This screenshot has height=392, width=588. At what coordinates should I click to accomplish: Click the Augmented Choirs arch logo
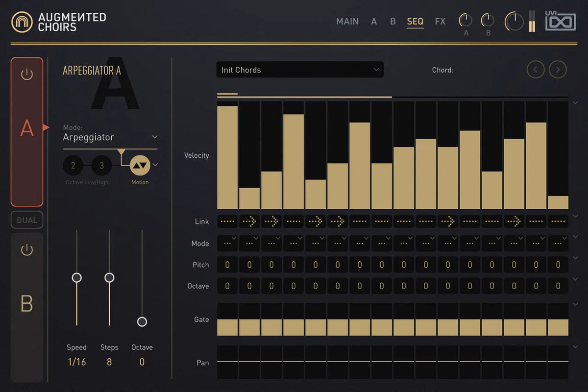[22, 22]
